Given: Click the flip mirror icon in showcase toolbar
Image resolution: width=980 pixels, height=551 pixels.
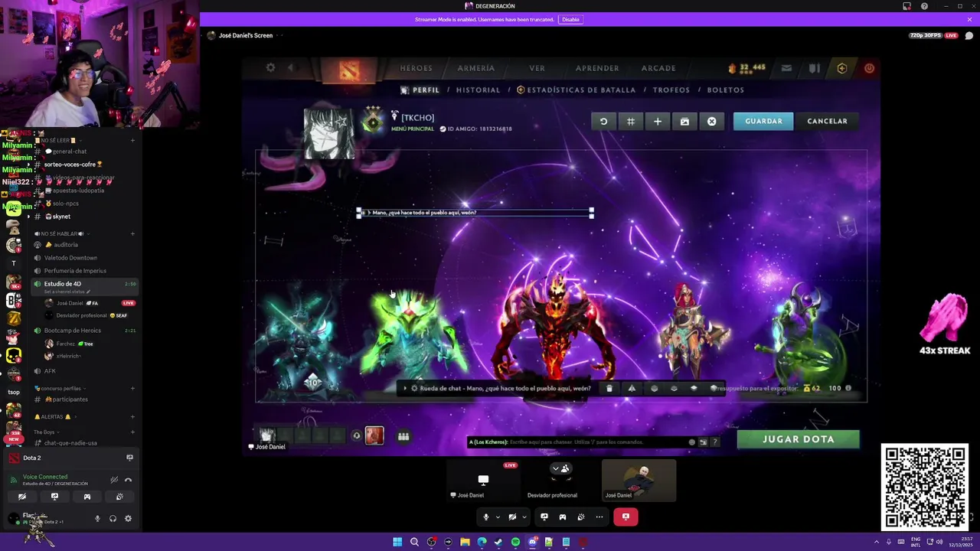Looking at the screenshot, I should pyautogui.click(x=632, y=388).
